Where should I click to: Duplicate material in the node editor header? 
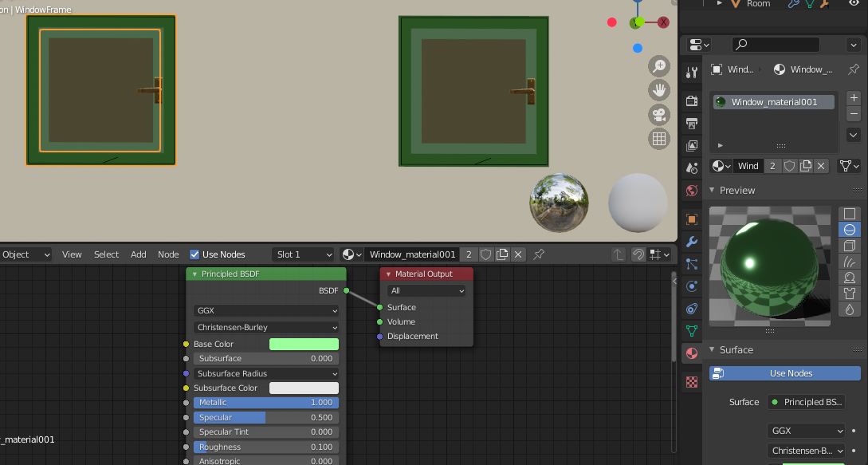502,254
